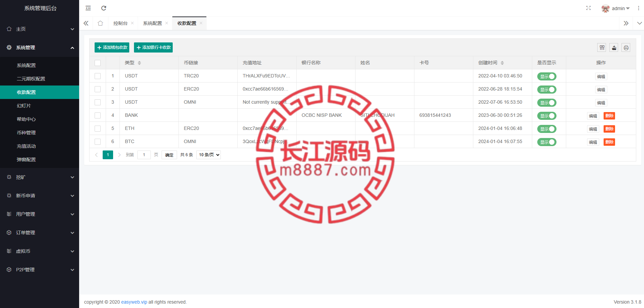Open 帮助中心 in the sidebar
The image size is (644, 308).
click(39, 119)
